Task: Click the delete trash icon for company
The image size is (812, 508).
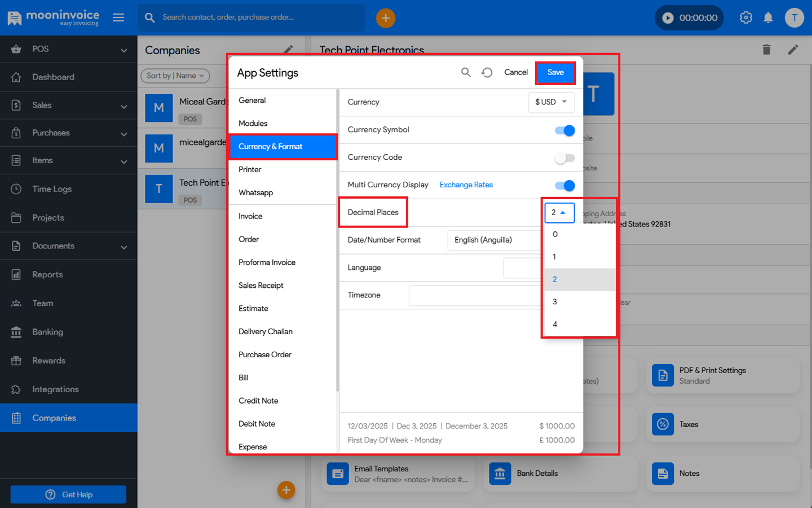Action: tap(766, 50)
